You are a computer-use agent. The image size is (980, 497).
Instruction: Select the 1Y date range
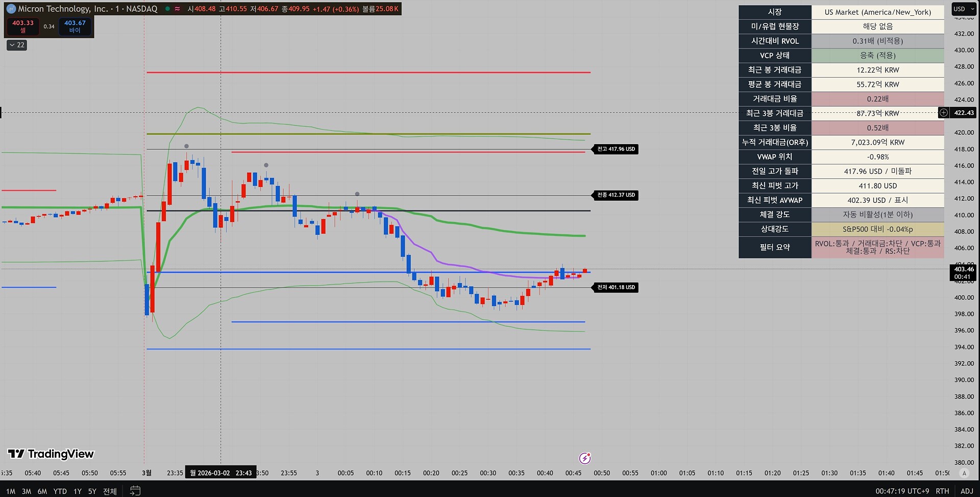tap(78, 491)
